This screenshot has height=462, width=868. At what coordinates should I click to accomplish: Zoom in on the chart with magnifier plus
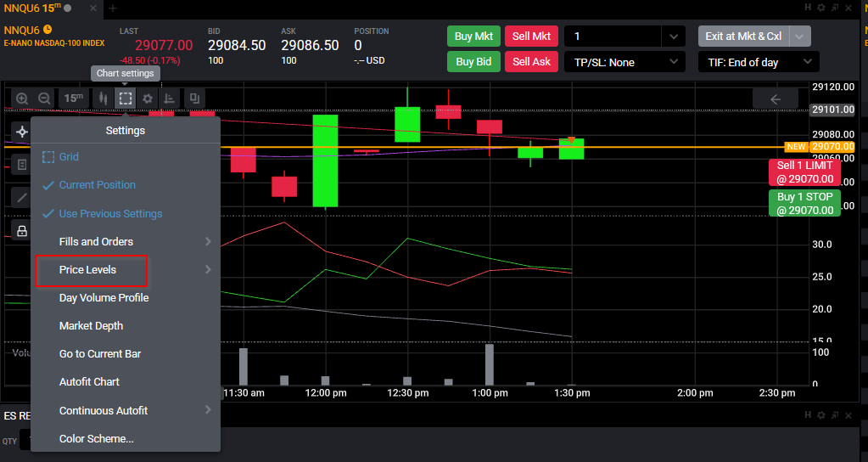click(22, 99)
